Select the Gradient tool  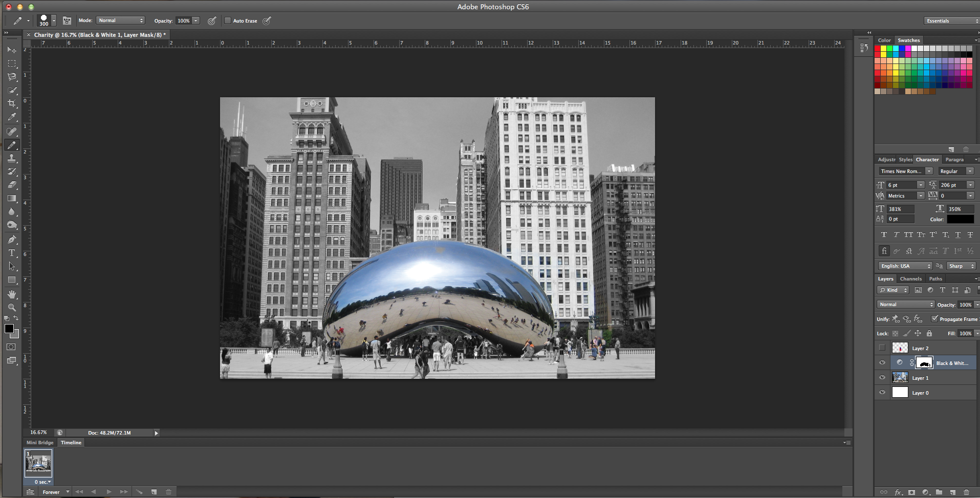point(12,198)
